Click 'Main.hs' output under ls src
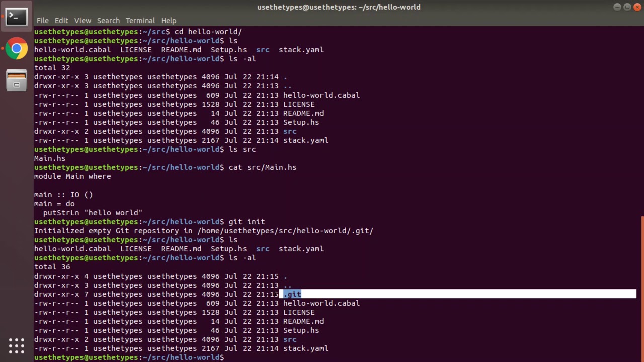 [50, 158]
